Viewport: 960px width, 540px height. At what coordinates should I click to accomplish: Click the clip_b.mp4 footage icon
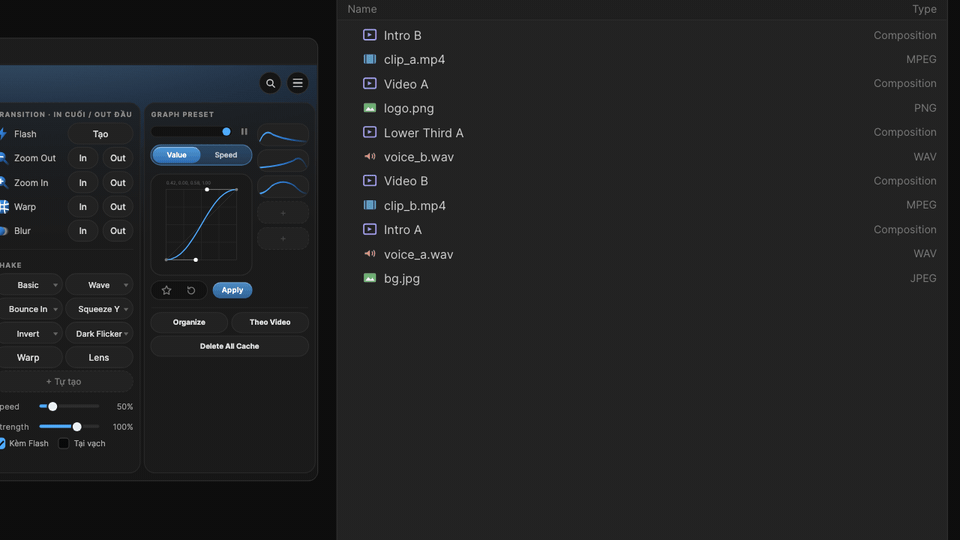[369, 205]
